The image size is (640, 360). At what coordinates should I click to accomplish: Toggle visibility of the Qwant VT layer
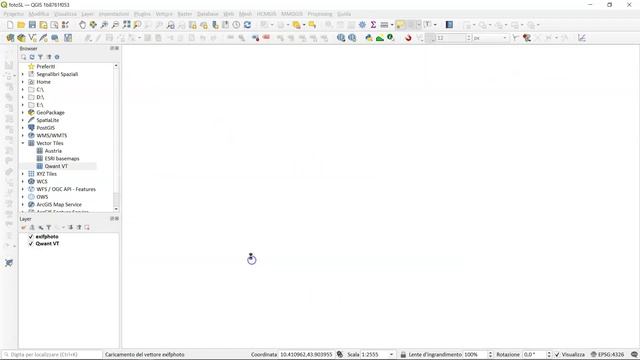click(31, 244)
